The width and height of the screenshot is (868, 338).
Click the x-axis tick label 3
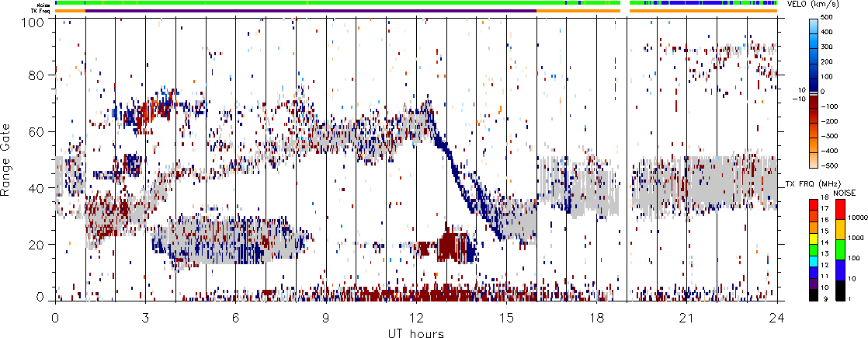point(146,318)
